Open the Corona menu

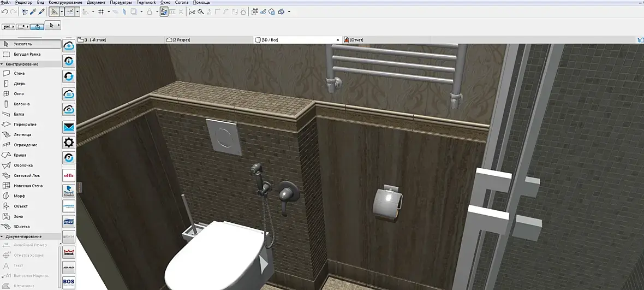(182, 3)
